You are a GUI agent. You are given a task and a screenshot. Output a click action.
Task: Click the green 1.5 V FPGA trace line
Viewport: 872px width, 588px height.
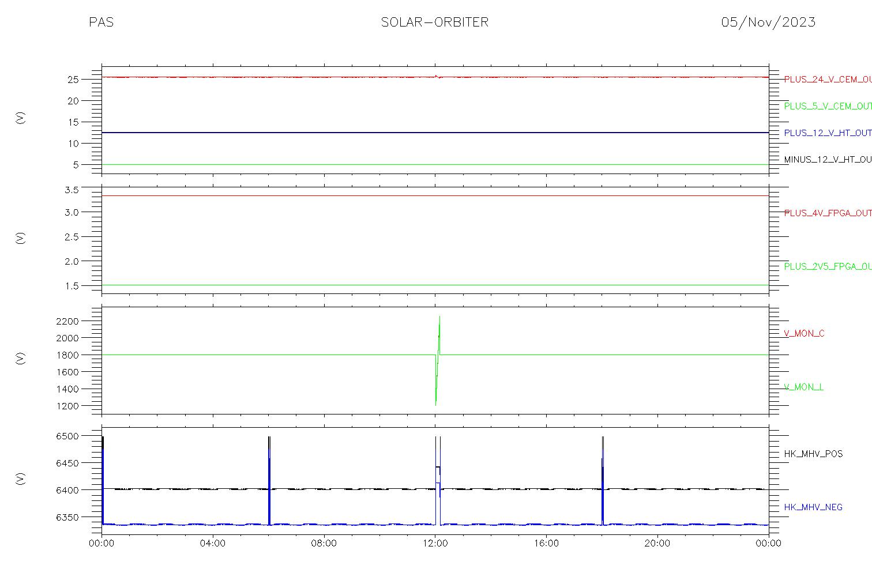[435, 285]
